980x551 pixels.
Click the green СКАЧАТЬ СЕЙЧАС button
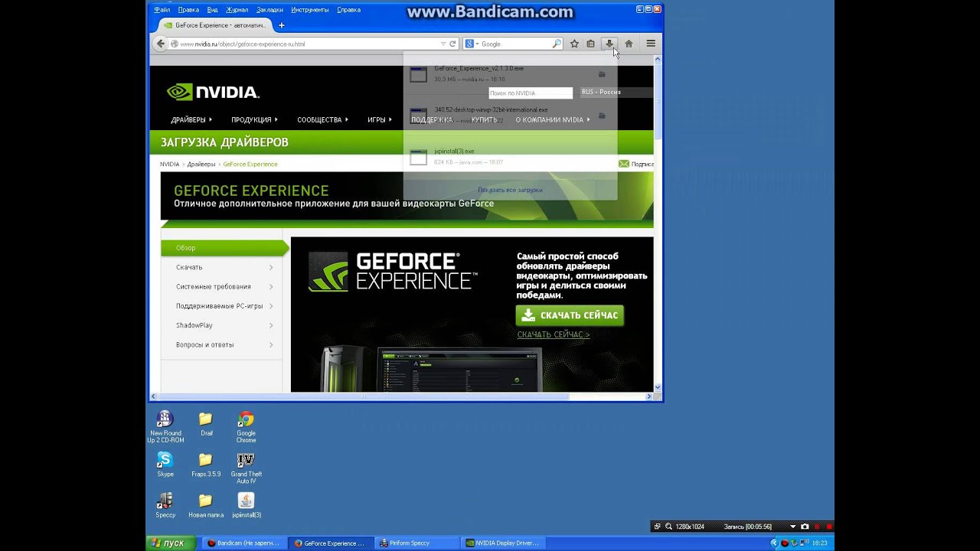(570, 315)
